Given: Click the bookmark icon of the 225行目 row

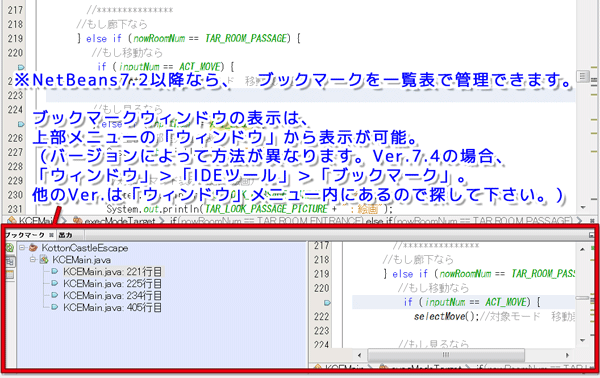Looking at the screenshot, I should pyautogui.click(x=55, y=284).
